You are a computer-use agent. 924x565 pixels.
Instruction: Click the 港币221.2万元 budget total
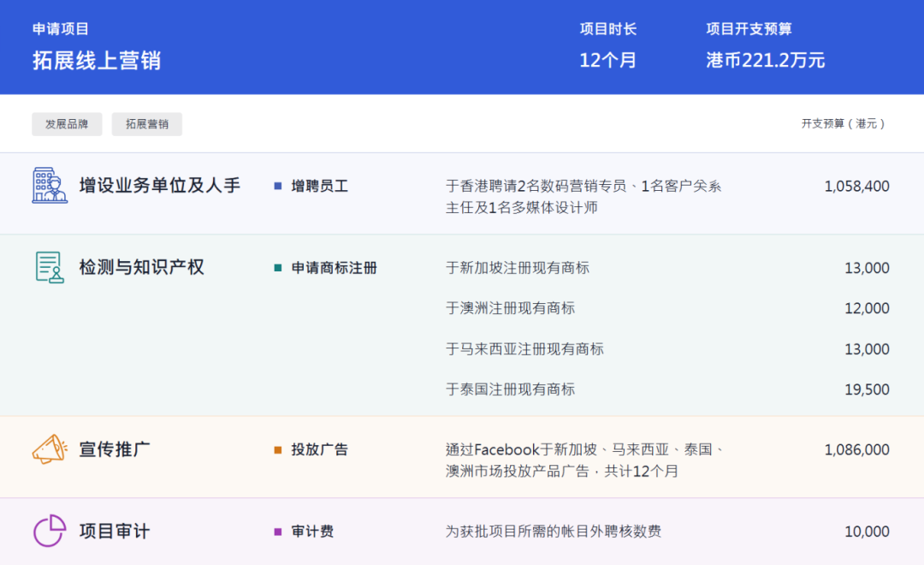766,60
